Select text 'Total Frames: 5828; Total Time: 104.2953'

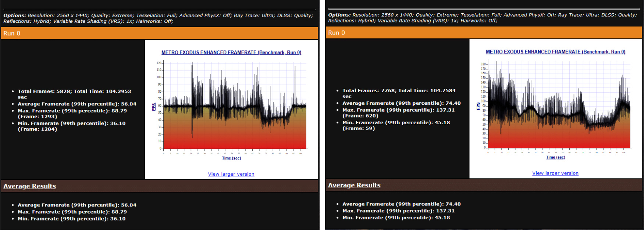[x=74, y=91]
